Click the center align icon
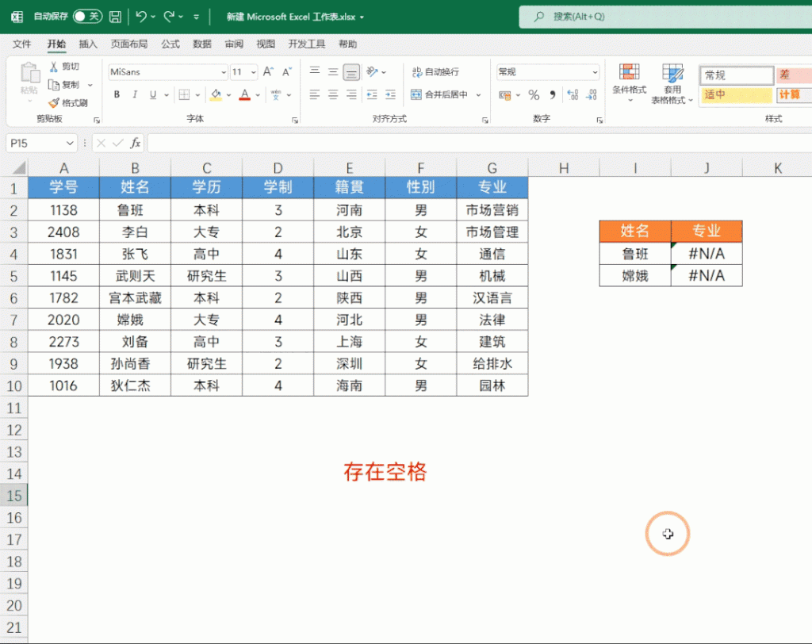 pos(333,94)
